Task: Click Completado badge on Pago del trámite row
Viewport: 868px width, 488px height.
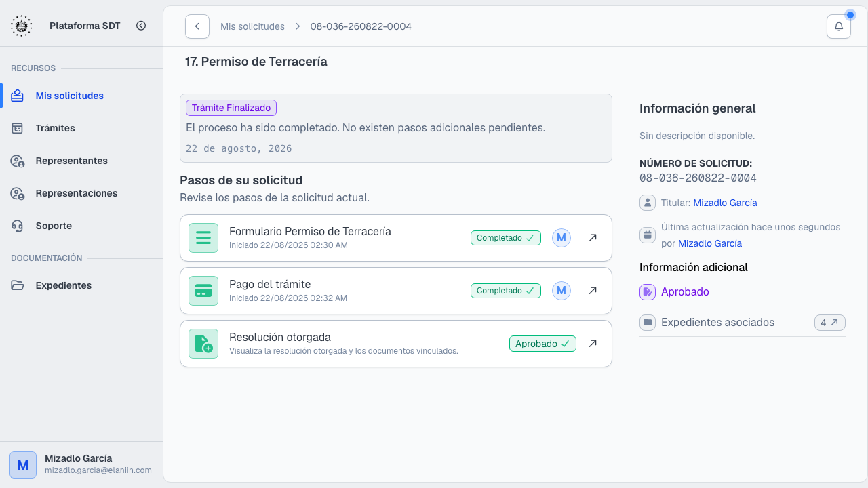Action: 506,291
